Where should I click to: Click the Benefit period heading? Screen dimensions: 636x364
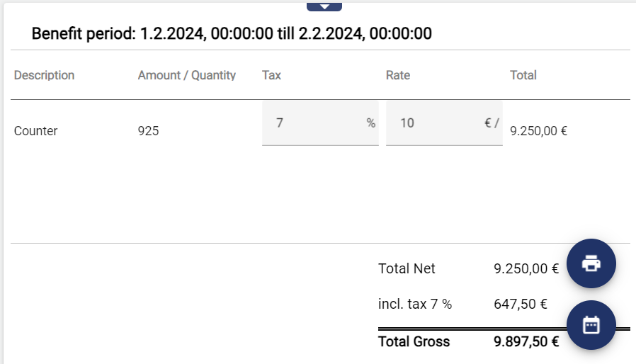232,33
